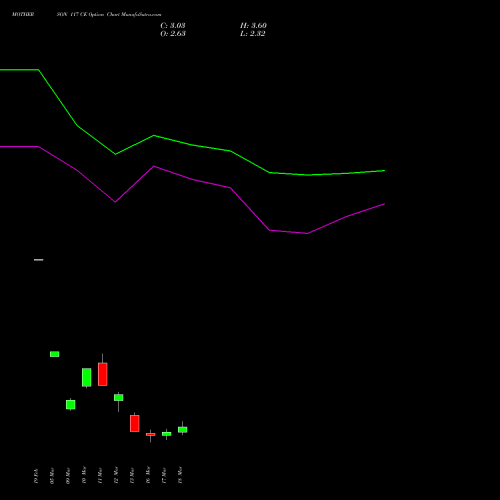Click the high price value H: 3.60

click(253, 26)
